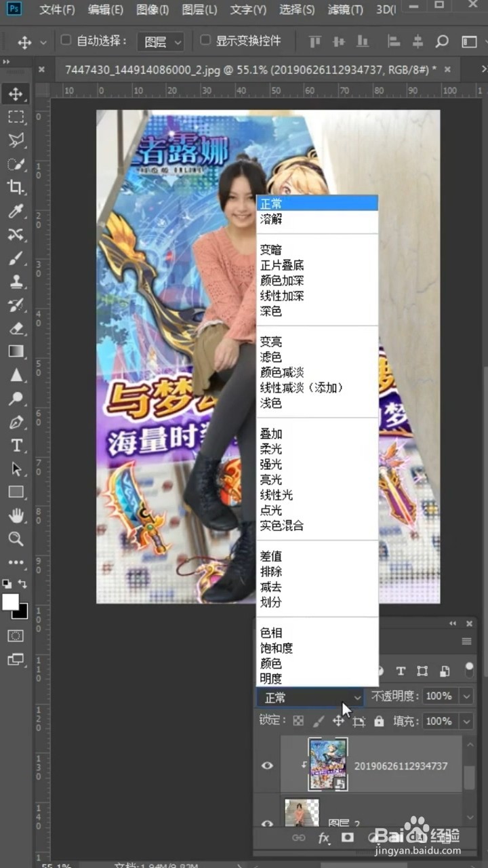Open the 文件(F) menu
The height and width of the screenshot is (868, 488).
[x=57, y=10]
